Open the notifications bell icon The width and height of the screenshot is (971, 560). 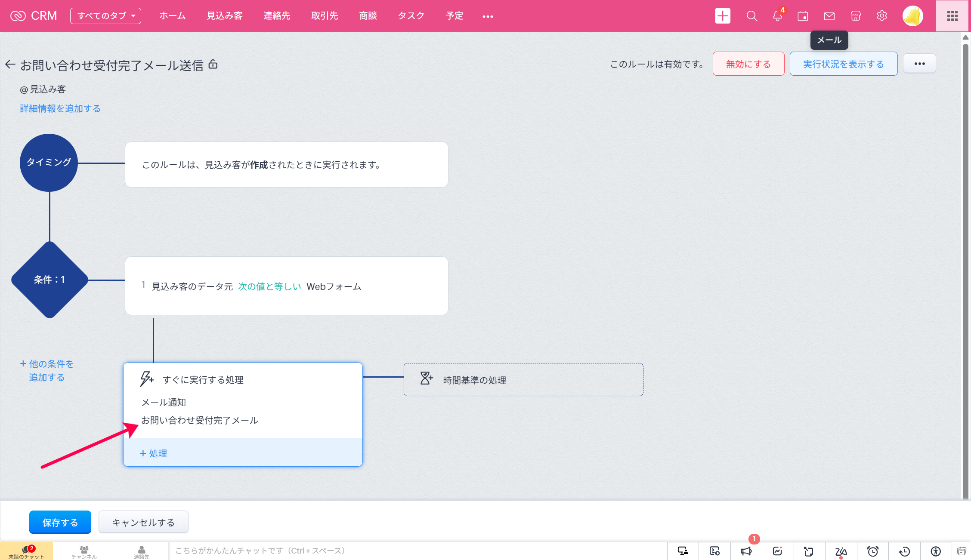(777, 16)
